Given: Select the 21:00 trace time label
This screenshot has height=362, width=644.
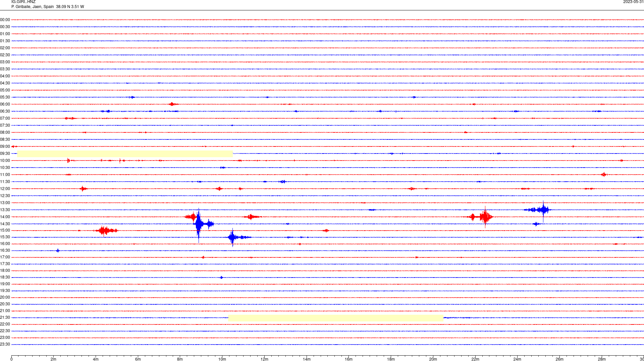Looking at the screenshot, I should tap(5, 311).
